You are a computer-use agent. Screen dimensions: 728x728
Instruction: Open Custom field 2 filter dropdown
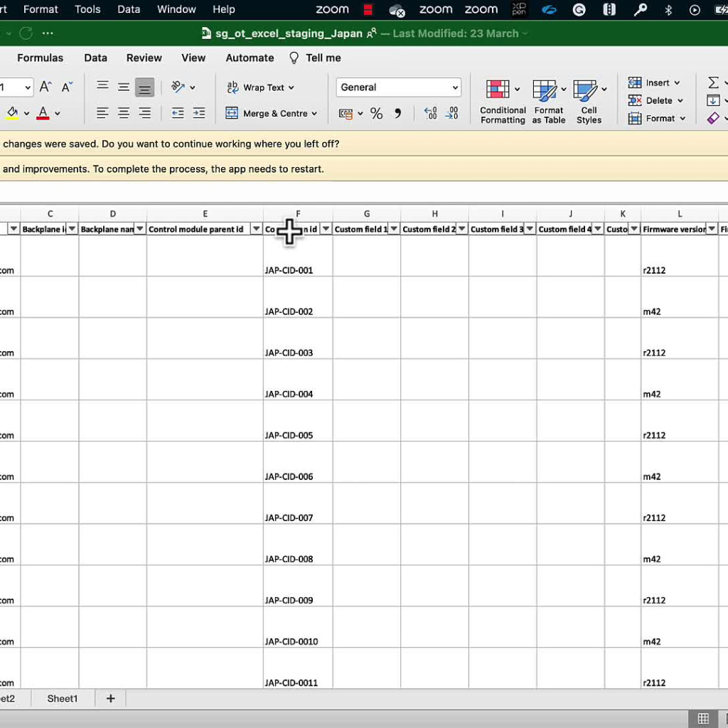[x=461, y=228]
